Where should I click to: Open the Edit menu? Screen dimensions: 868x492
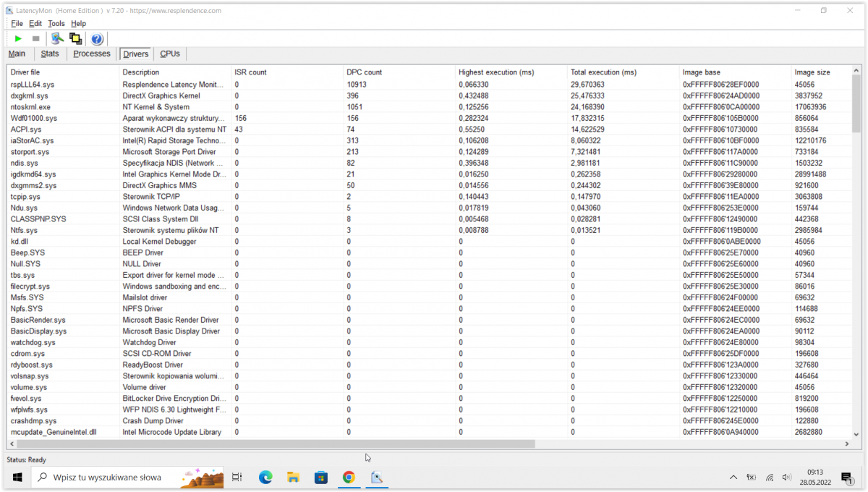[35, 24]
